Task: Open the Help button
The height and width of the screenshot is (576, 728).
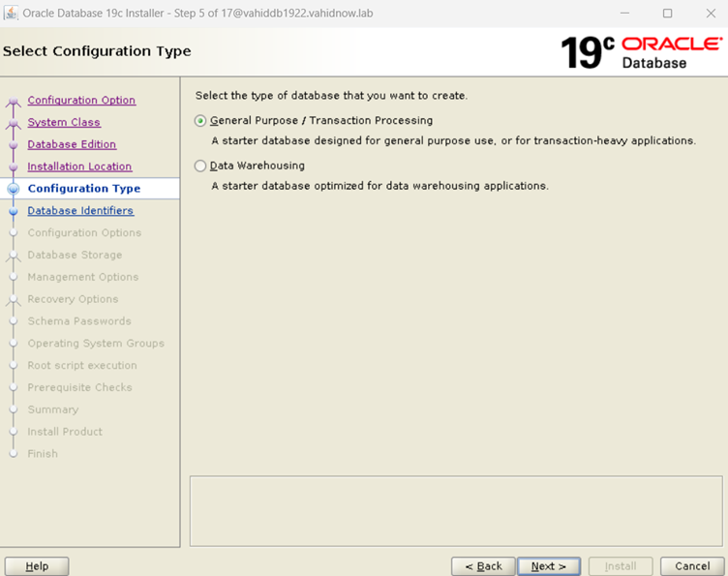Action: pos(37,566)
